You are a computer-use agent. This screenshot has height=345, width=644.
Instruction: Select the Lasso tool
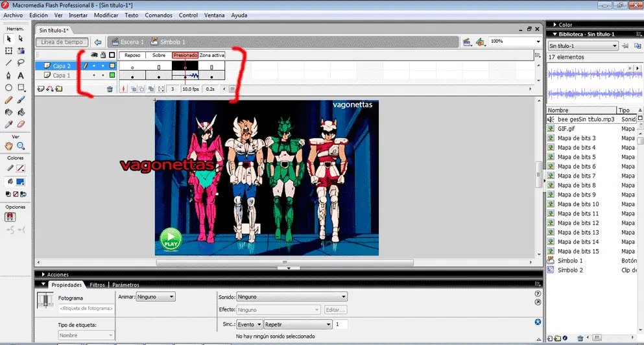click(21, 63)
